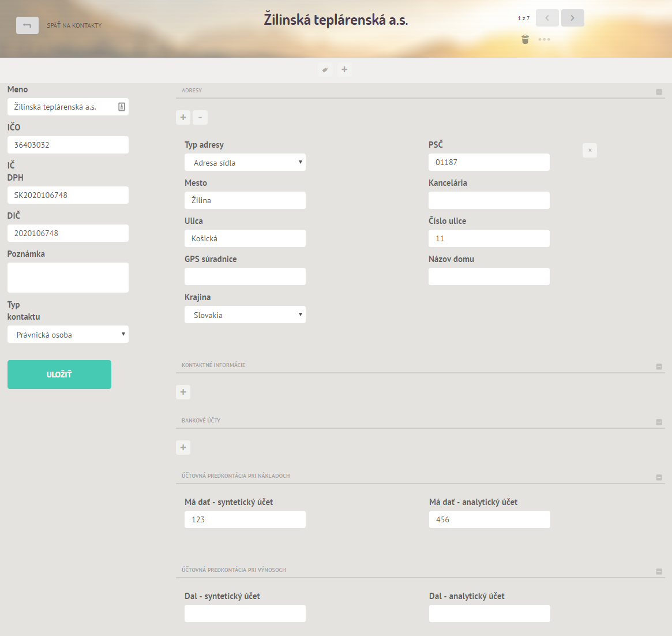Edit the Číslo ulice field
This screenshot has height=636, width=672.
[x=489, y=238]
